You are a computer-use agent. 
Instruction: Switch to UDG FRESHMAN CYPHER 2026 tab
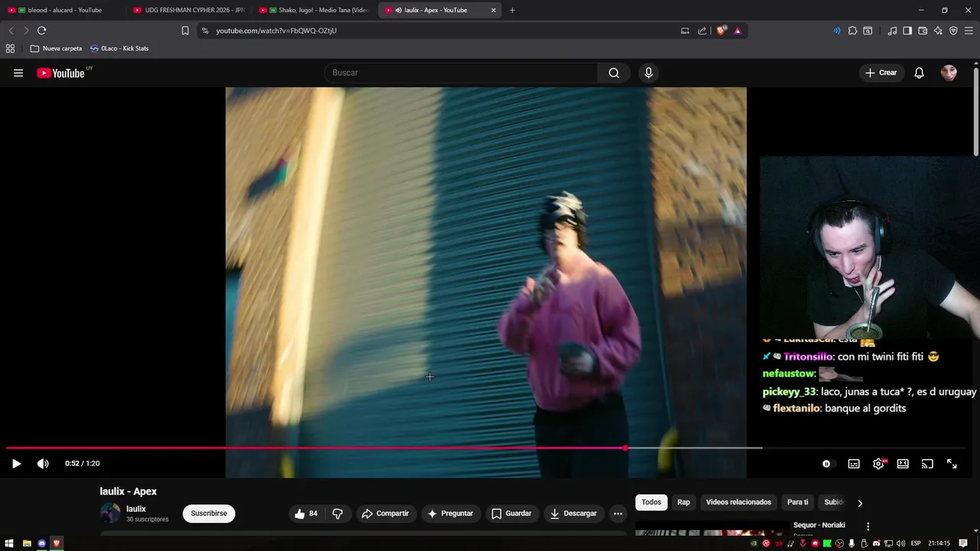188,10
